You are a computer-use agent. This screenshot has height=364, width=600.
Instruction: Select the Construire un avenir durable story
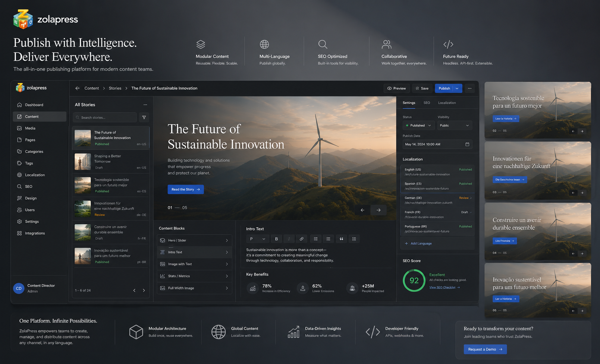[111, 232]
